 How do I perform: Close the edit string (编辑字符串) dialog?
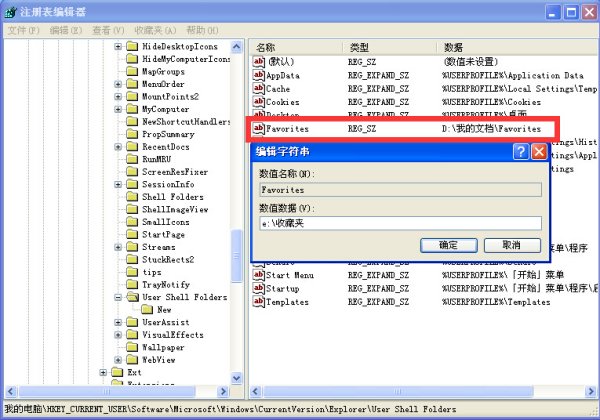(x=539, y=152)
